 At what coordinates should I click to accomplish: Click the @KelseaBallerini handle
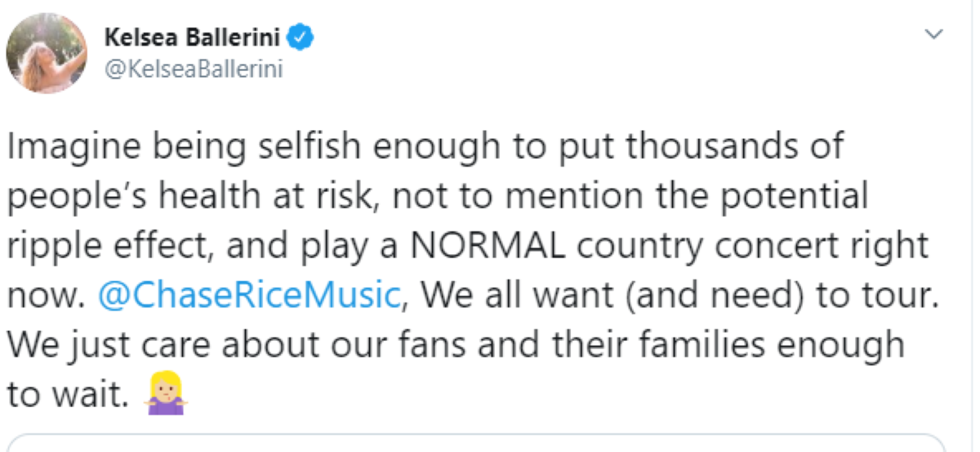click(194, 69)
